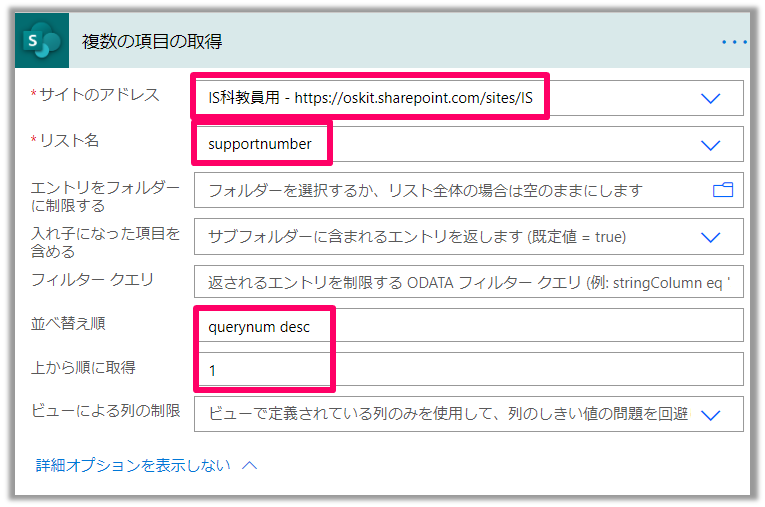Click the サイトのアドレス label

[99, 94]
